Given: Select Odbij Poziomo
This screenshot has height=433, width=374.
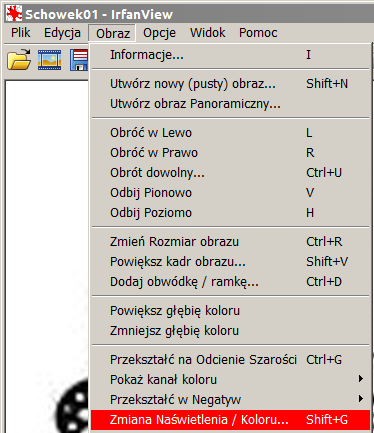Looking at the screenshot, I should pyautogui.click(x=231, y=213).
